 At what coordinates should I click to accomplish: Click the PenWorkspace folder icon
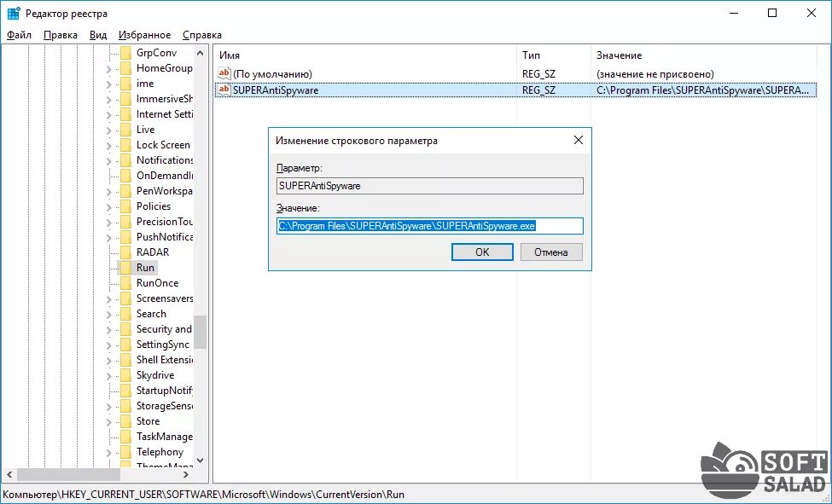[125, 190]
